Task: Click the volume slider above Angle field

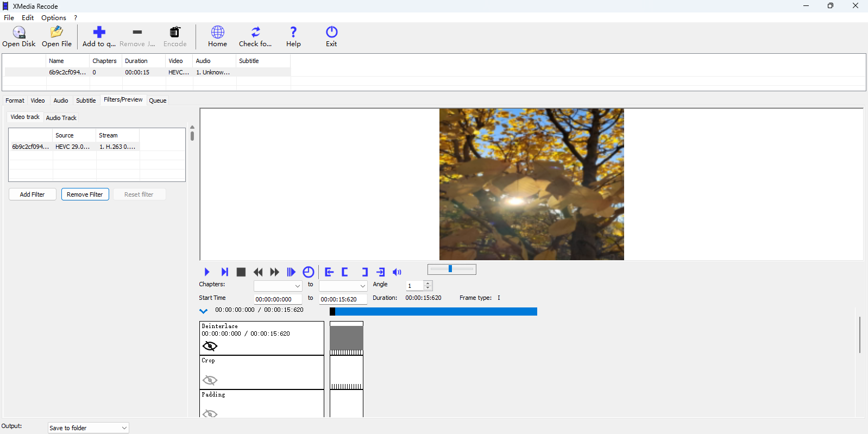Action: coord(451,269)
